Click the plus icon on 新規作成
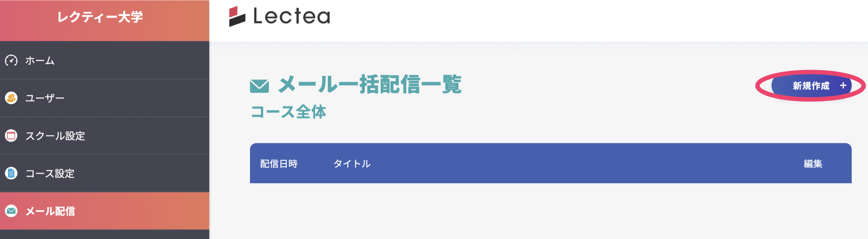Image resolution: width=868 pixels, height=239 pixels. (x=843, y=86)
